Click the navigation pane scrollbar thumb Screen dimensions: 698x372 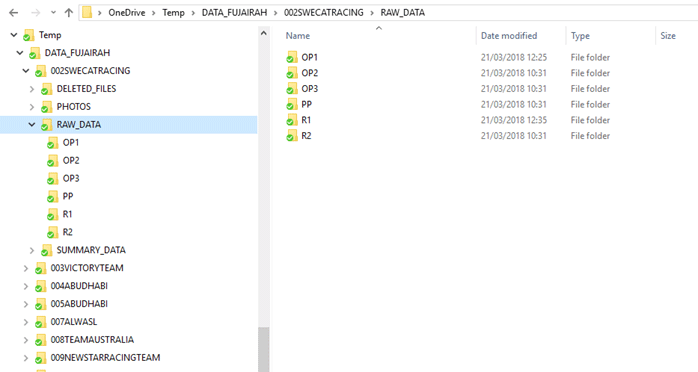tap(264, 349)
